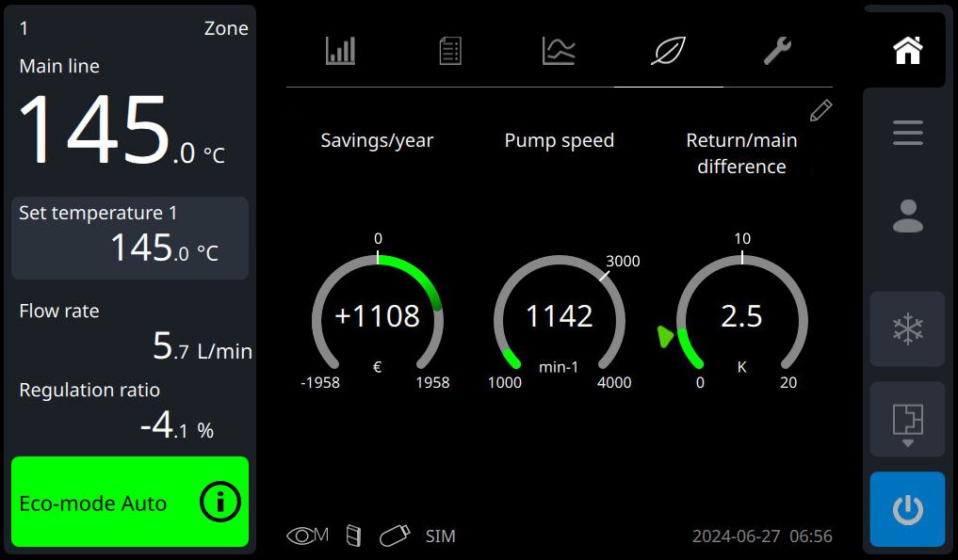The height and width of the screenshot is (560, 958).
Task: Switch to the line graph trend tab
Action: pos(559,51)
